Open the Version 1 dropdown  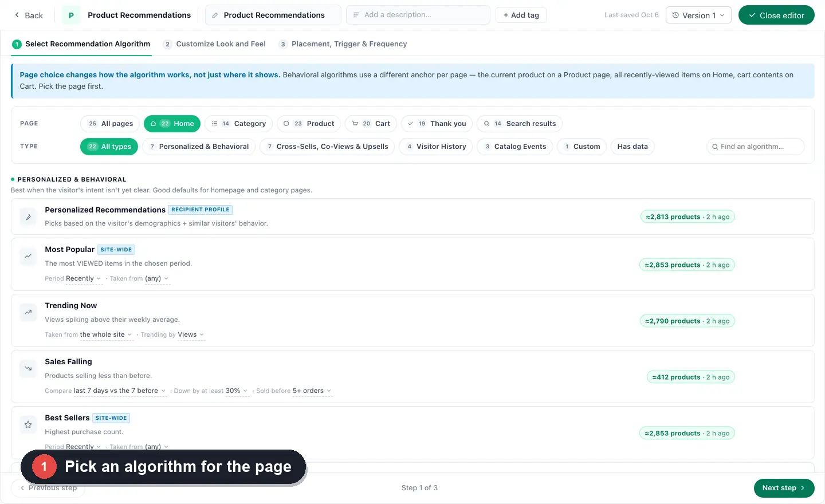coord(698,15)
